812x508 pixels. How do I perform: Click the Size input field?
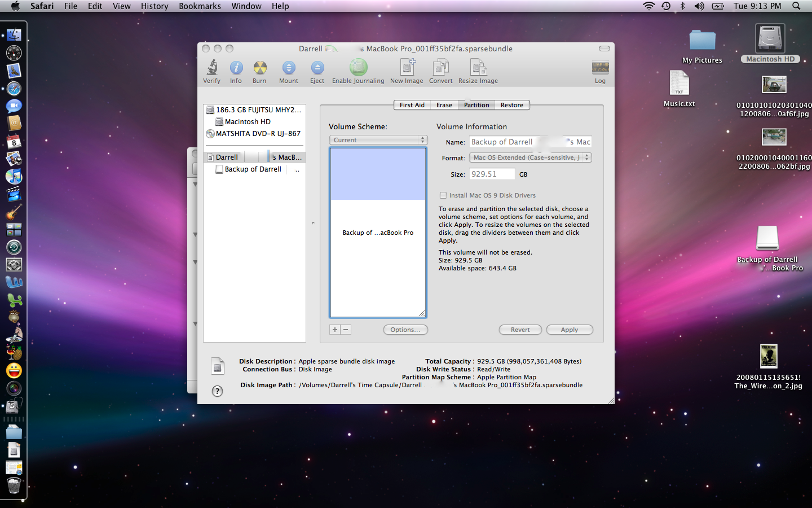492,174
